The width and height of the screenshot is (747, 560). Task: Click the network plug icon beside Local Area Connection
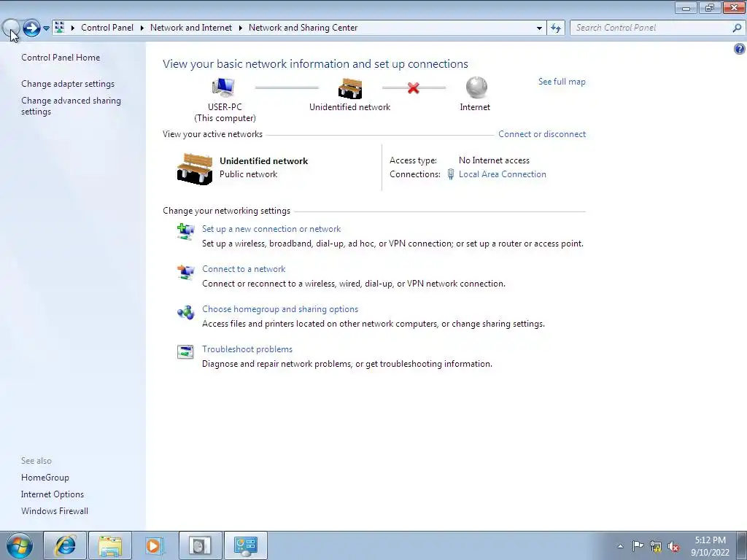(x=451, y=174)
